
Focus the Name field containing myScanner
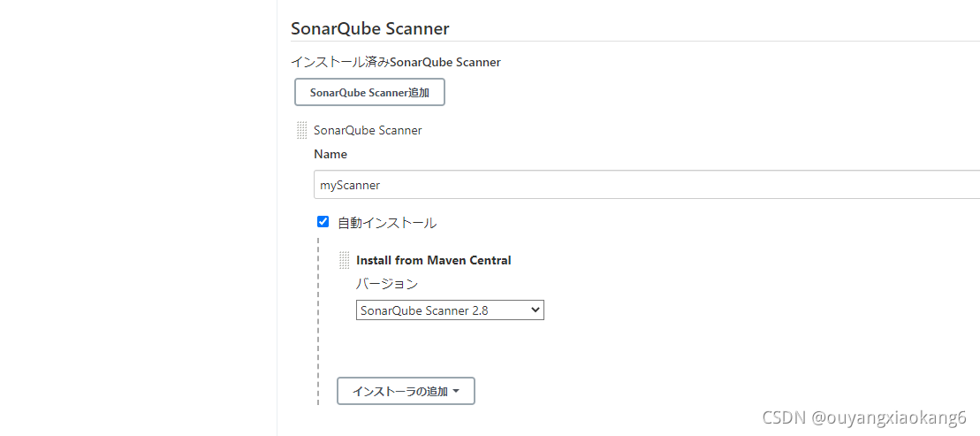tap(646, 185)
